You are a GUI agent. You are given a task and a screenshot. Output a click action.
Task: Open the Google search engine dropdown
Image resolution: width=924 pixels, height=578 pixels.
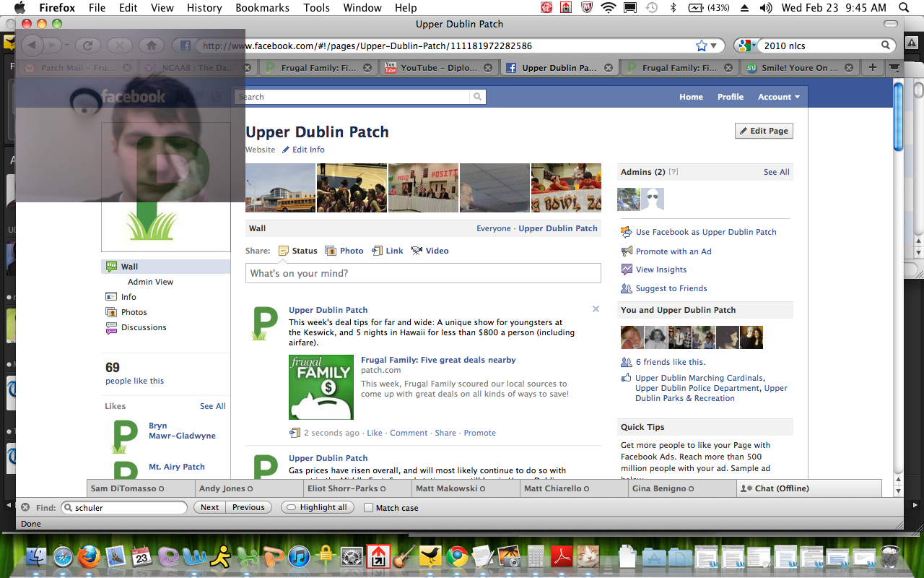coord(747,46)
